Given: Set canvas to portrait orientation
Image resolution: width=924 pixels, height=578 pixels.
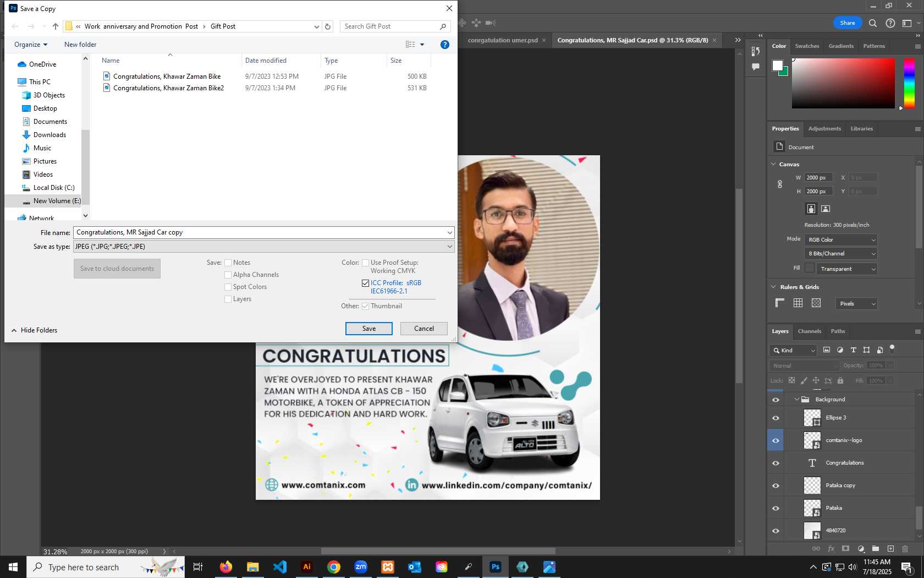Looking at the screenshot, I should pos(811,209).
